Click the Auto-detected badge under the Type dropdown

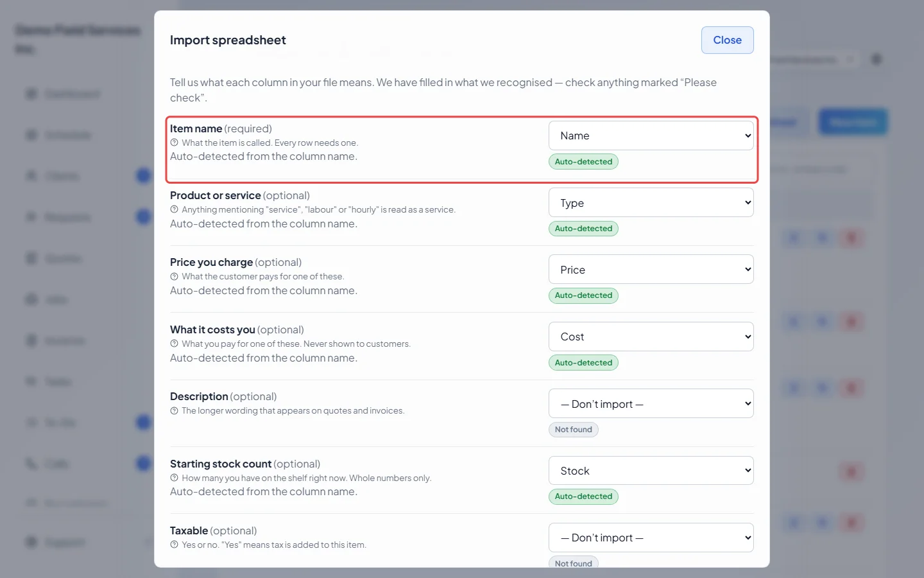coord(583,229)
